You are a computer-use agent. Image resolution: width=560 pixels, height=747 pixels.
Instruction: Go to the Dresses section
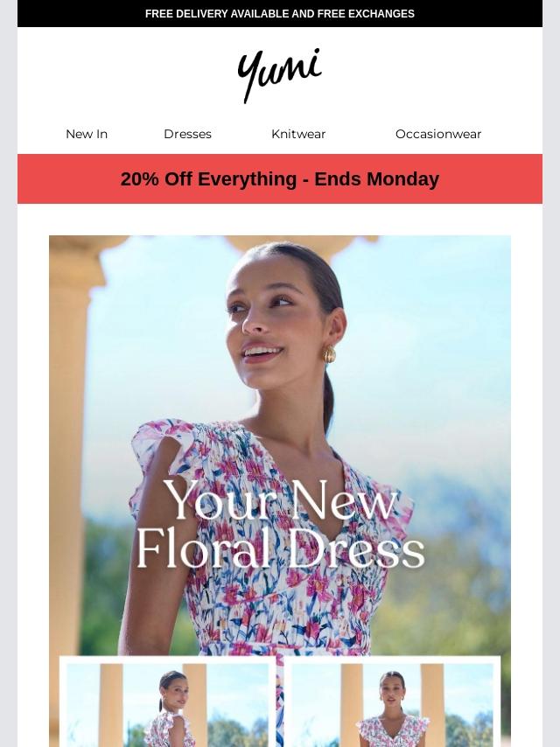click(x=188, y=135)
